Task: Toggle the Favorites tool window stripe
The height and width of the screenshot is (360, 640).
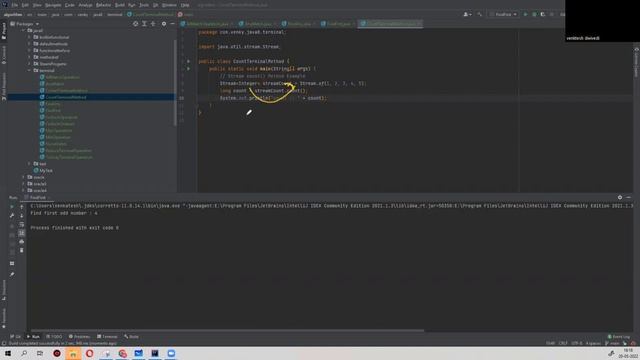Action: tap(4, 318)
